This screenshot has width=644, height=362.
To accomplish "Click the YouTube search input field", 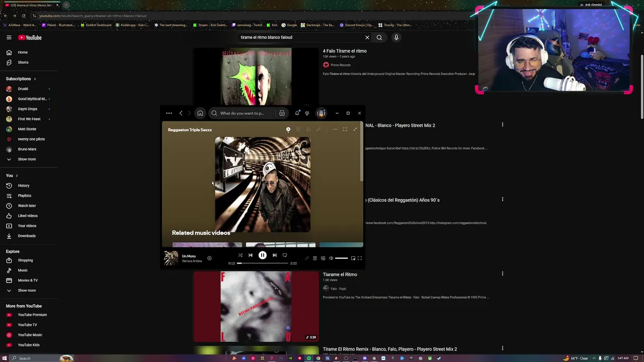I will pos(301,37).
